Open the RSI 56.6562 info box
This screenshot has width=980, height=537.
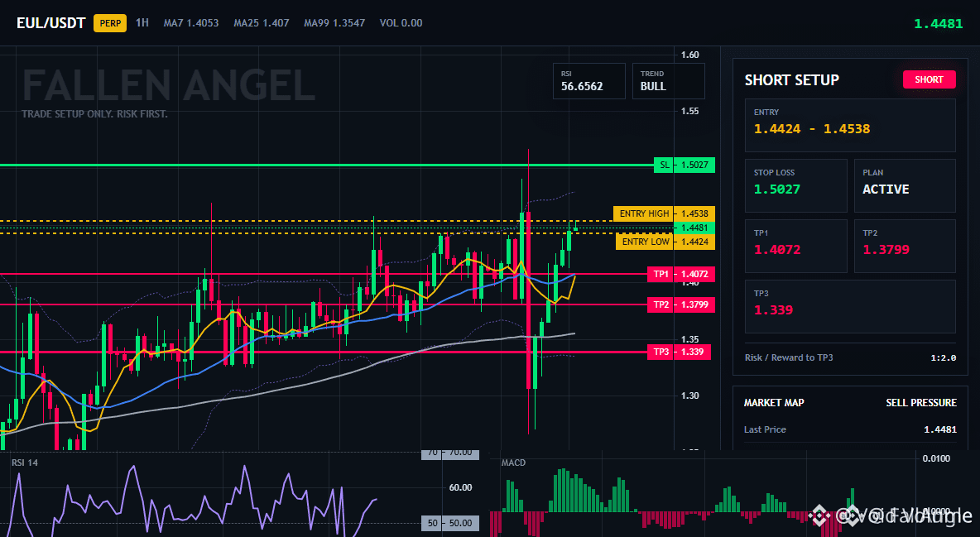point(588,80)
